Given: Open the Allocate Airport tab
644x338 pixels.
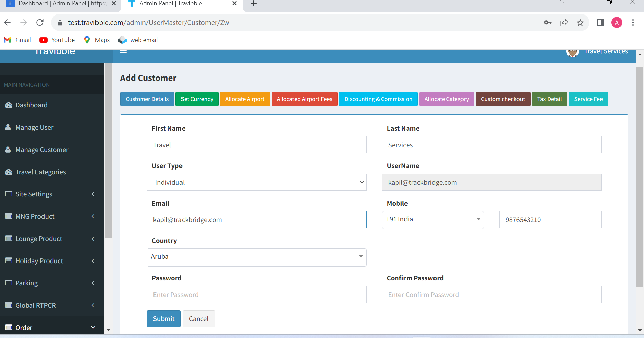Looking at the screenshot, I should coord(245,99).
